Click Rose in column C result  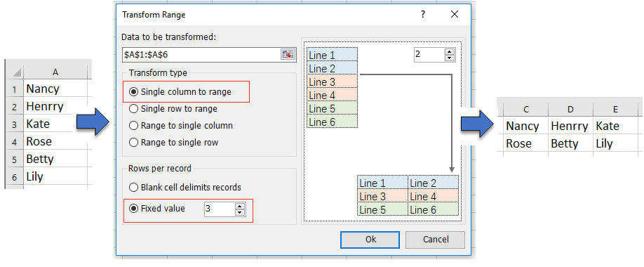[525, 143]
